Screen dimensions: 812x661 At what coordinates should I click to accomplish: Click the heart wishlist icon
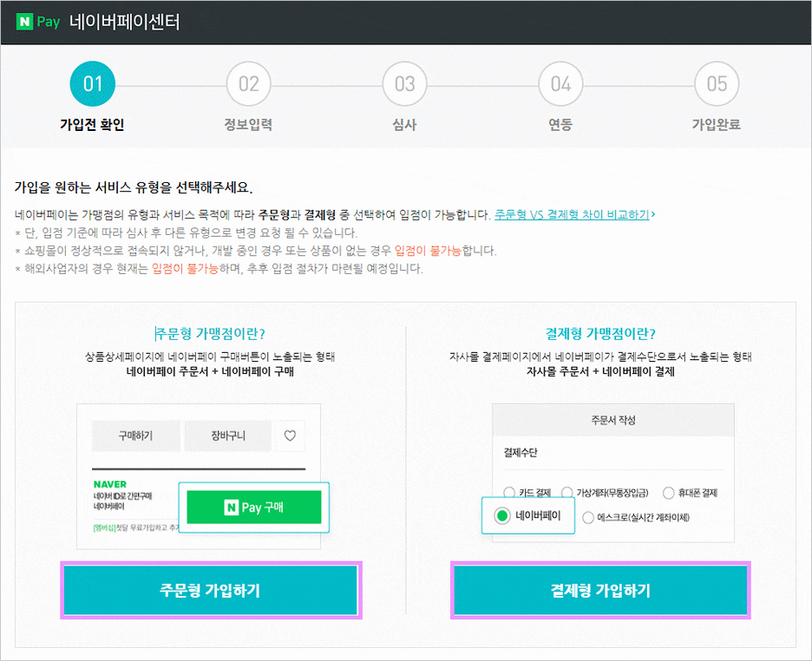[x=290, y=435]
